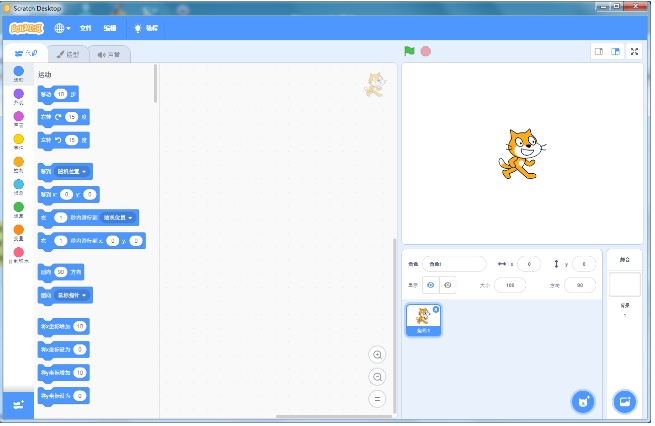655x426 pixels.
Task: Select the cat sprite thumbnail in sprite list
Action: tap(423, 320)
